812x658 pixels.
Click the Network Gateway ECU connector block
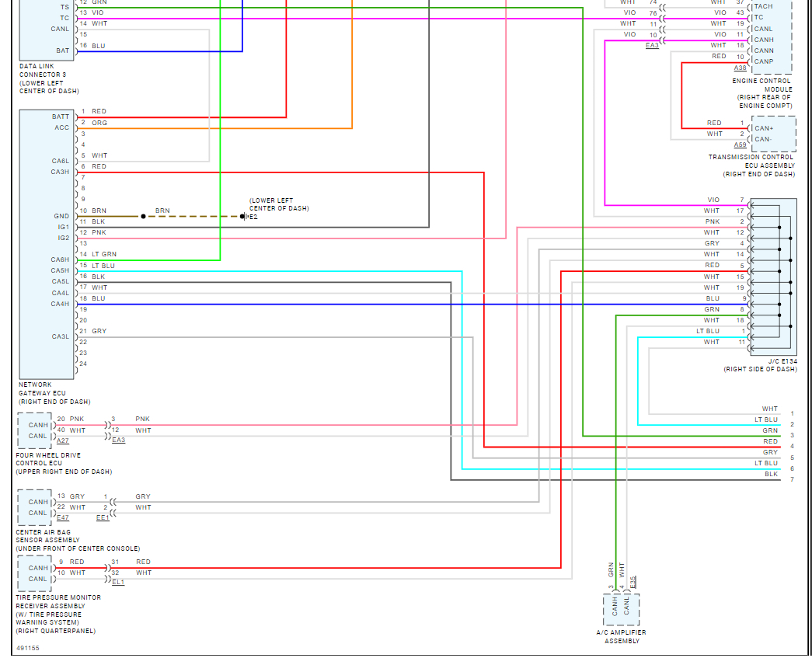[x=47, y=245]
